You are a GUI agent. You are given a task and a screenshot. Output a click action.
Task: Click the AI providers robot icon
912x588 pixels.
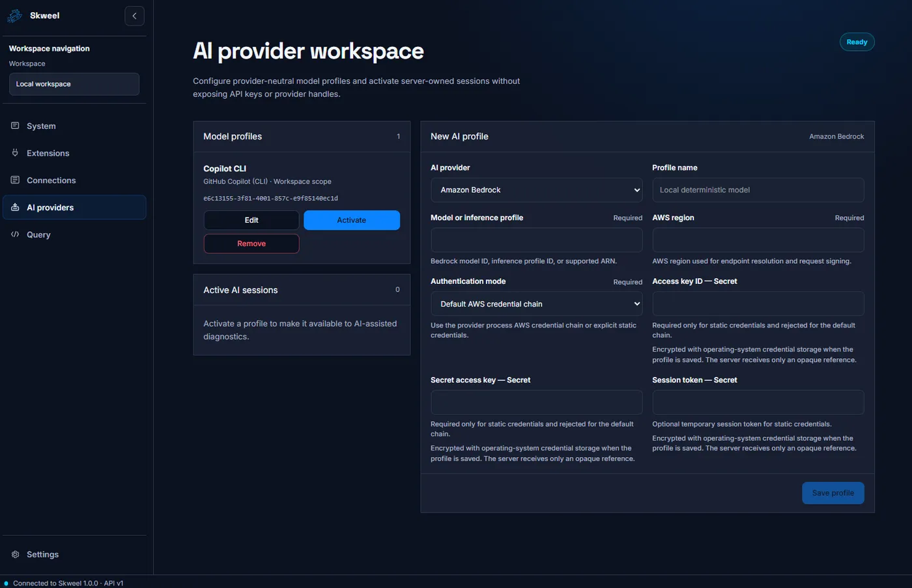[15, 207]
